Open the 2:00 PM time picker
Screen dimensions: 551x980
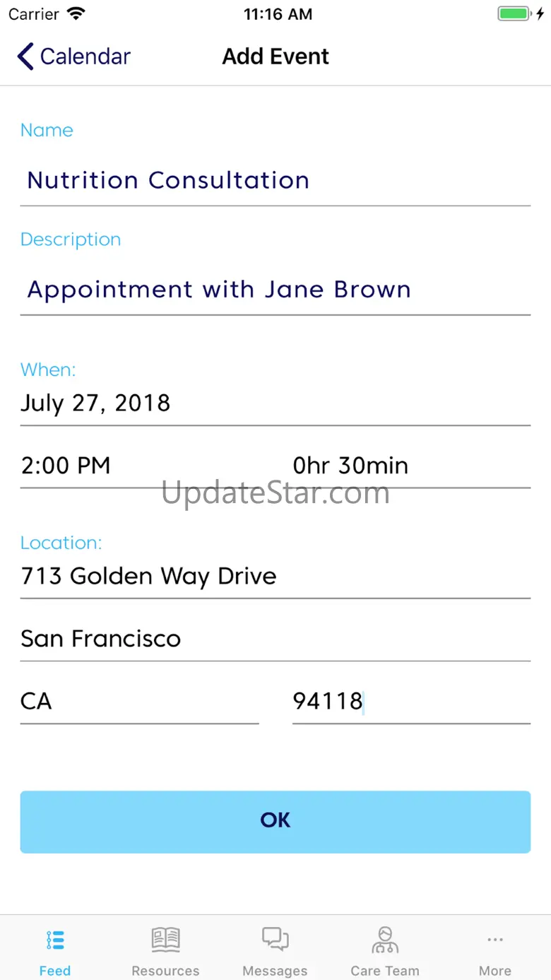tap(140, 466)
